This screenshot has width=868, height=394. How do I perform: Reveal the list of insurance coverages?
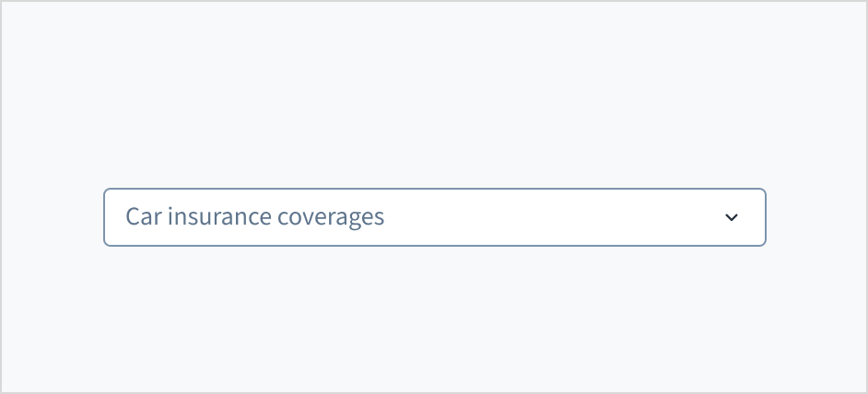pyautogui.click(x=434, y=217)
